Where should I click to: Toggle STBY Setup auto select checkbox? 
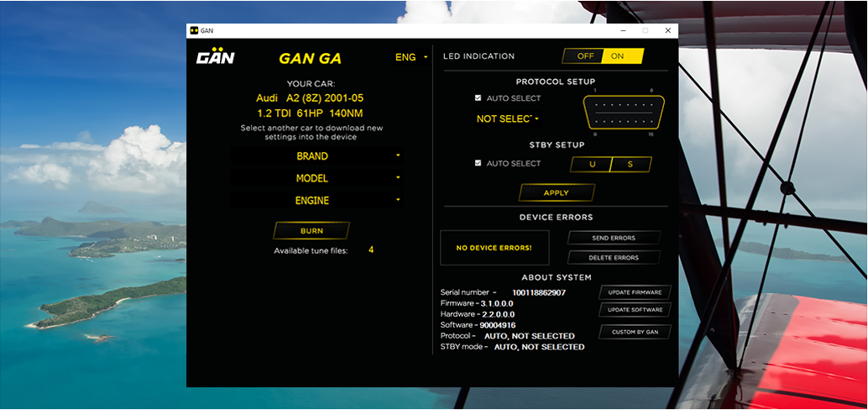click(478, 163)
